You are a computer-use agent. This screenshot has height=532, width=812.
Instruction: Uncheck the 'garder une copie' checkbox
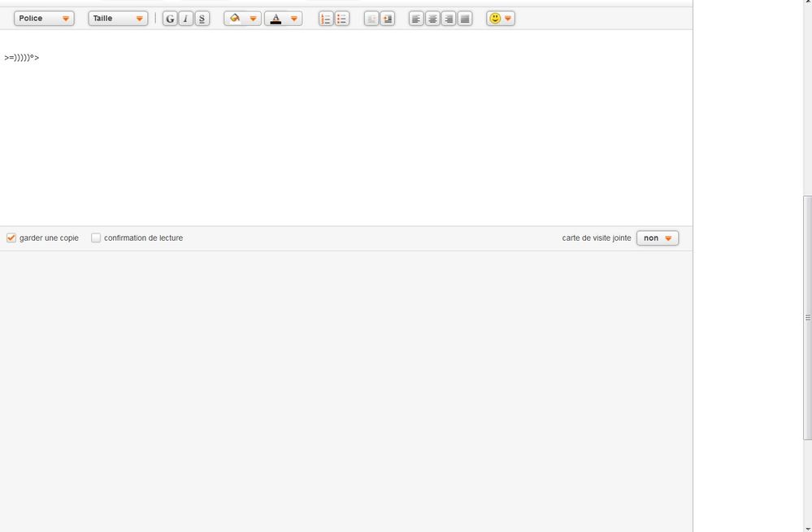tap(11, 238)
